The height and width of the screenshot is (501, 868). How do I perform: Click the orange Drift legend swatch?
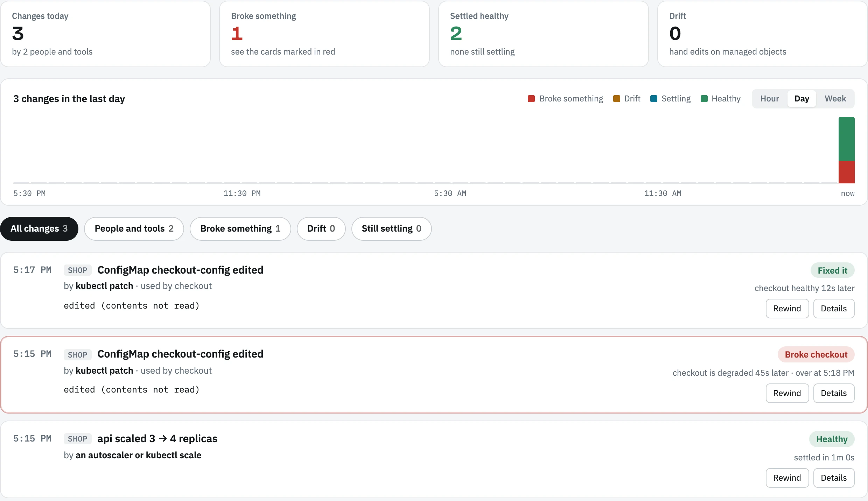pos(616,99)
